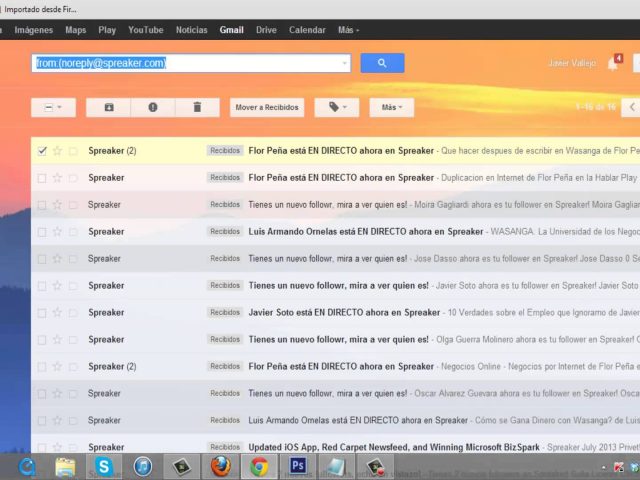
Task: Show hidden system tray icons
Action: 604,468
